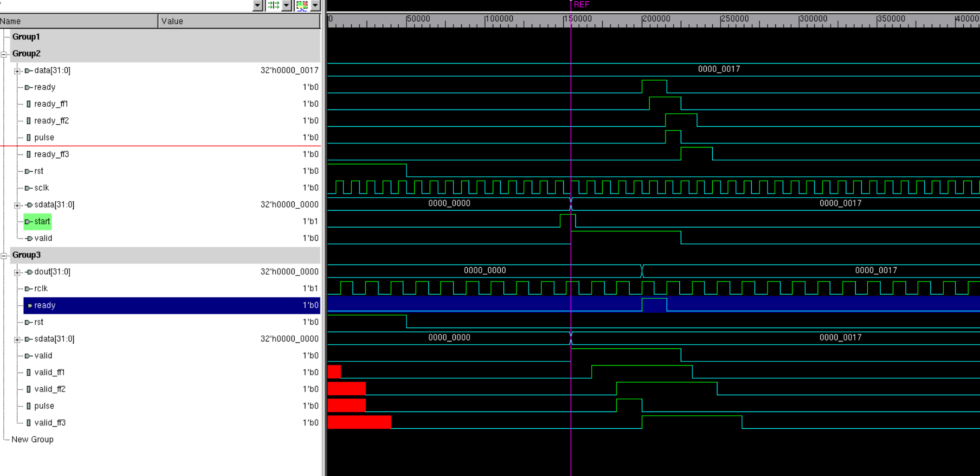Click the output port icon beside valid in Group2
The image size is (980, 476).
(x=28, y=238)
